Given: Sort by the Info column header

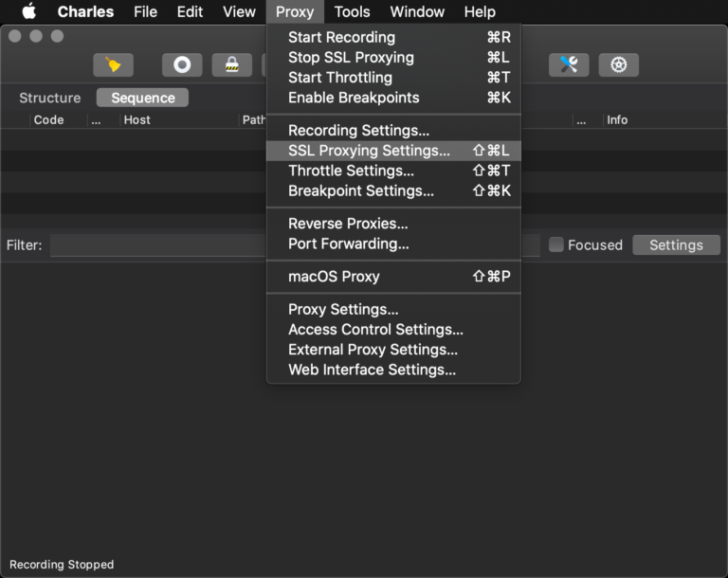Looking at the screenshot, I should pos(664,119).
